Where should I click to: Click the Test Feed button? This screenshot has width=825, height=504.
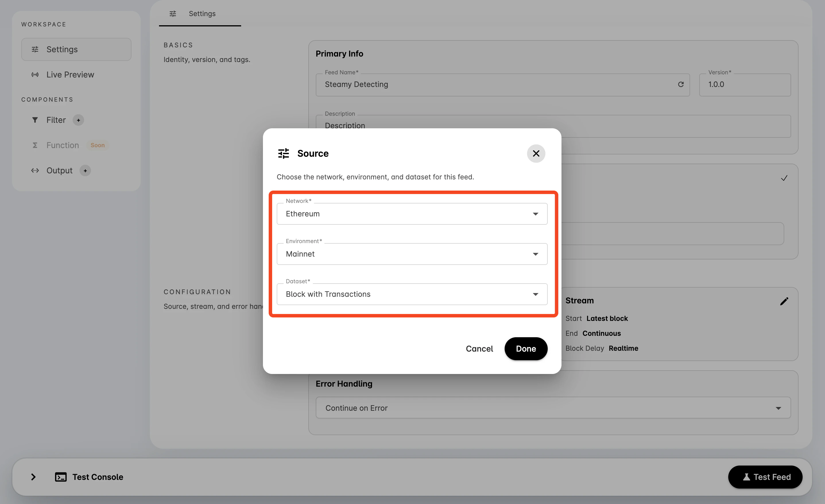click(x=765, y=477)
